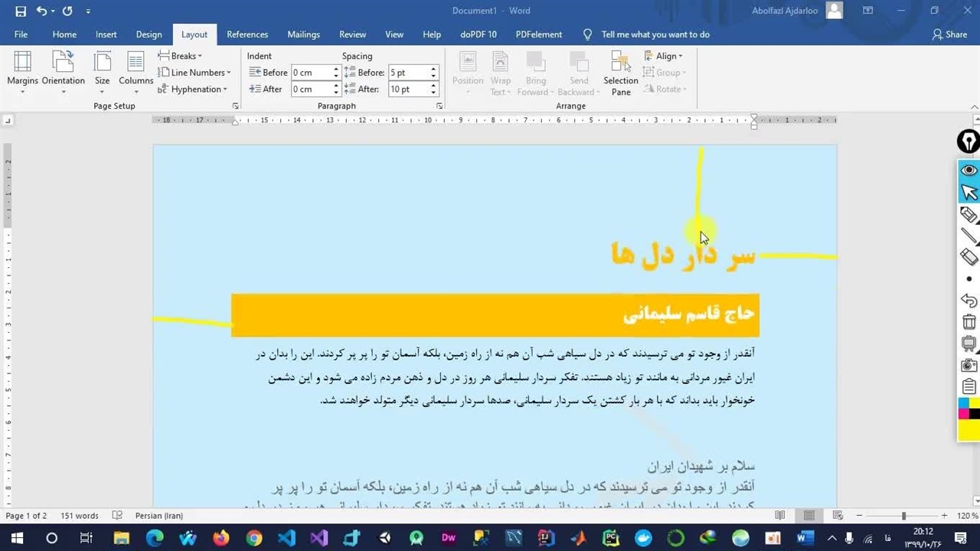980x551 pixels.
Task: Toggle the cursor arrow mode in annotation toolbar
Action: (x=969, y=192)
